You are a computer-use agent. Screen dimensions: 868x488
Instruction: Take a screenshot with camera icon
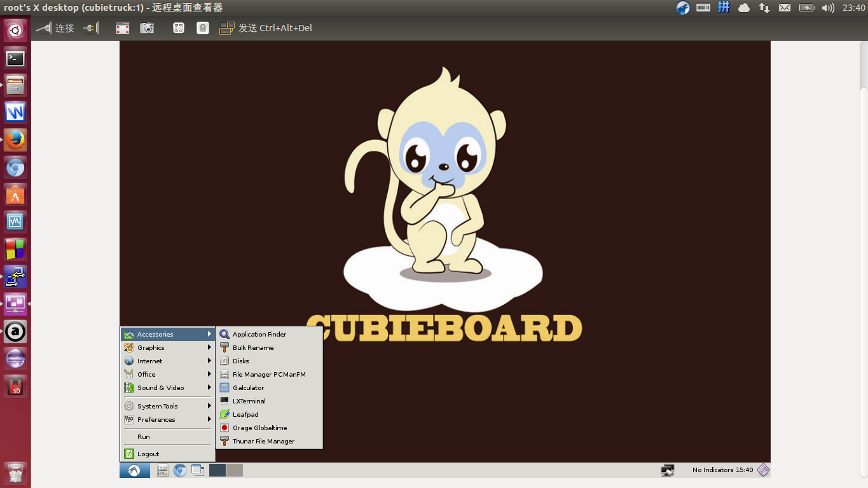[x=147, y=28]
